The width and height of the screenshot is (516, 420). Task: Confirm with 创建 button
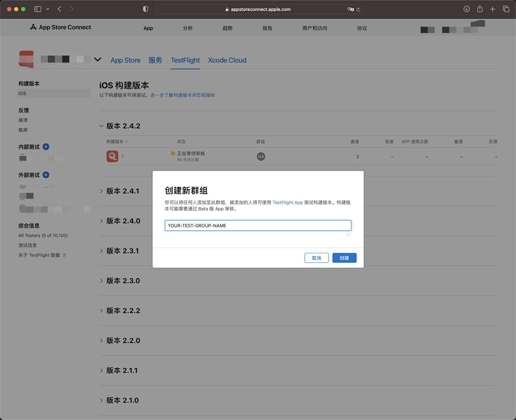pos(344,258)
